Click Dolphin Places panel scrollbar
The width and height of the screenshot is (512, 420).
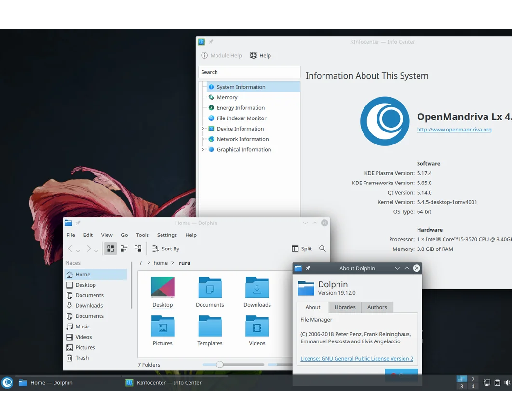click(132, 285)
